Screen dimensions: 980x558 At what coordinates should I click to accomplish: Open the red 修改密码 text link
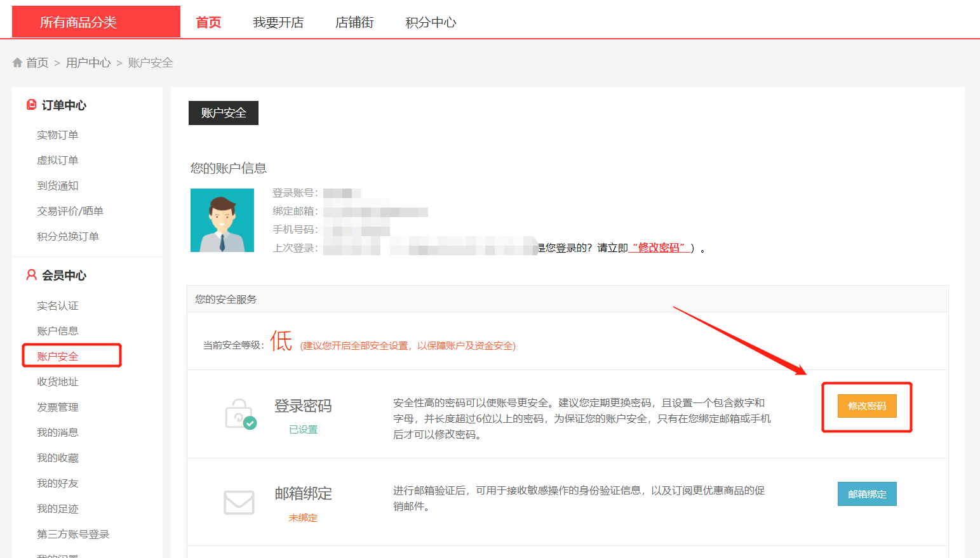coord(659,248)
